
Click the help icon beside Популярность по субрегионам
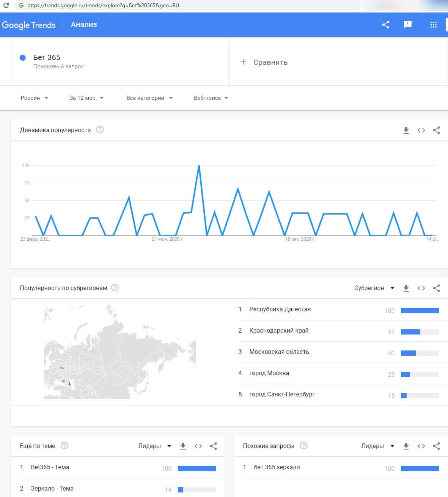pyautogui.click(x=115, y=288)
